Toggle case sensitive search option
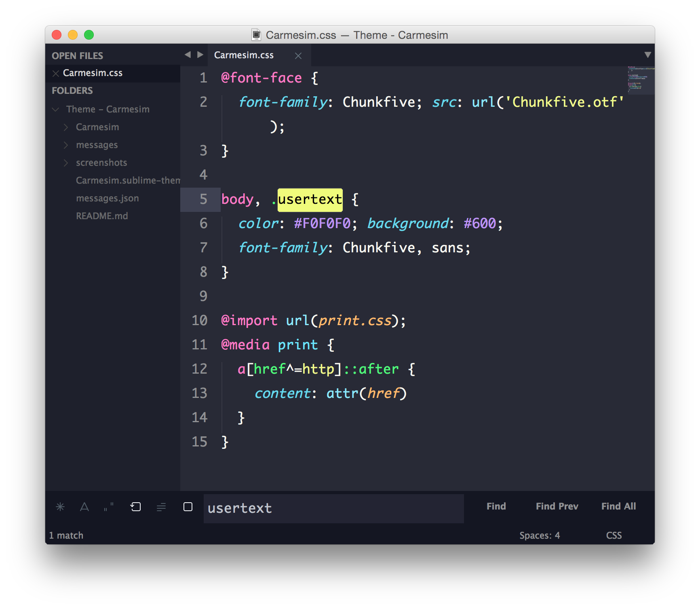700x609 pixels. click(x=84, y=507)
